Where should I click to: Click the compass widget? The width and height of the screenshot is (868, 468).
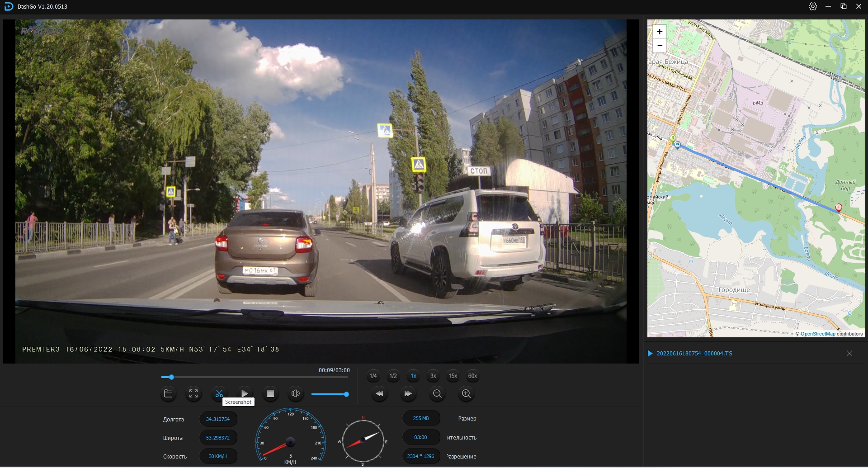point(363,440)
